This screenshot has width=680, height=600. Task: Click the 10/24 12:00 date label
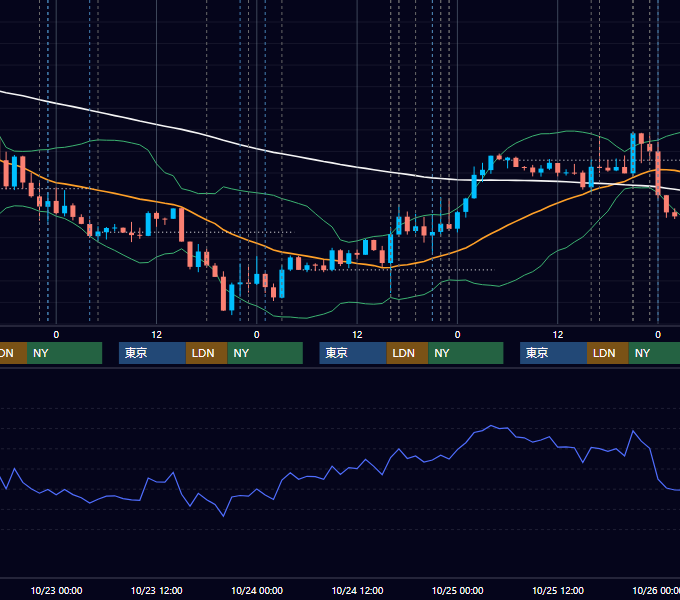point(357,590)
